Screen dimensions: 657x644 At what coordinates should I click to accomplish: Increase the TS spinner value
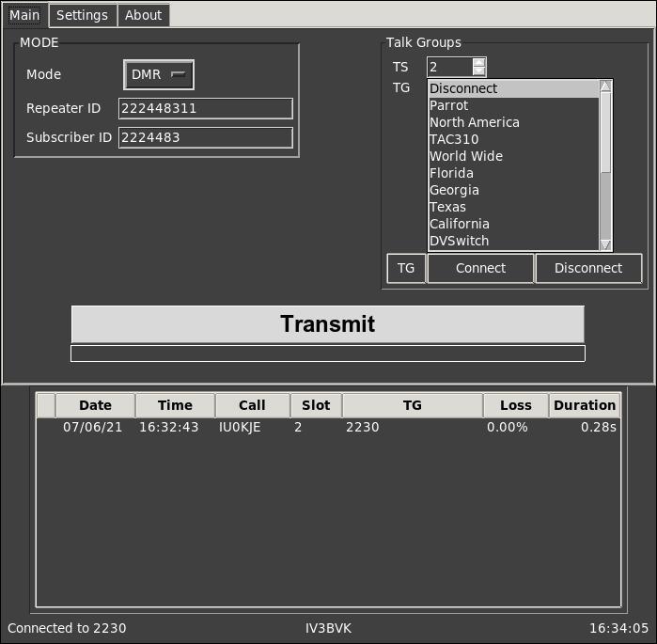click(x=478, y=62)
